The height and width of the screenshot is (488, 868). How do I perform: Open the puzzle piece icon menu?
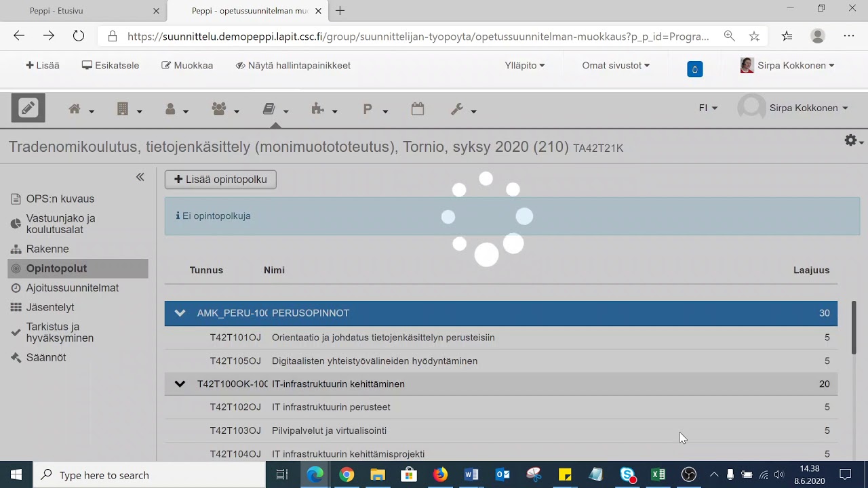click(323, 109)
